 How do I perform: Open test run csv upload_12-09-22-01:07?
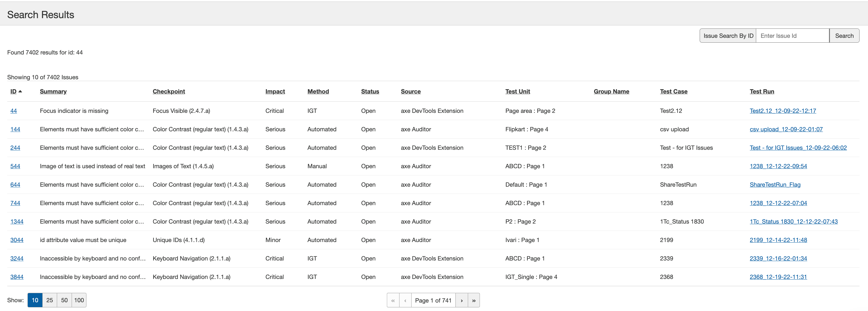(x=786, y=129)
